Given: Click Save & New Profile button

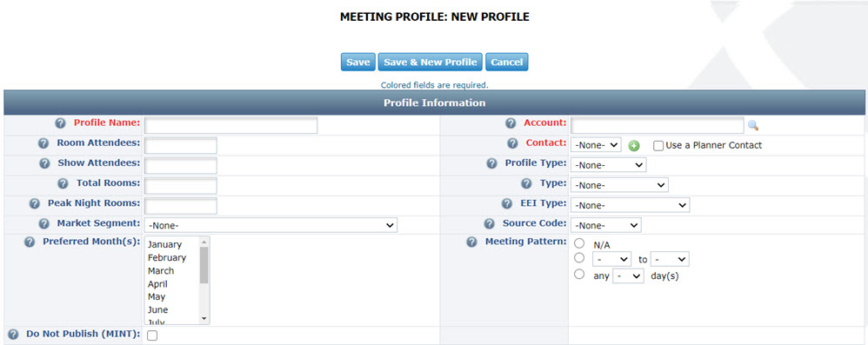Looking at the screenshot, I should coord(431,62).
